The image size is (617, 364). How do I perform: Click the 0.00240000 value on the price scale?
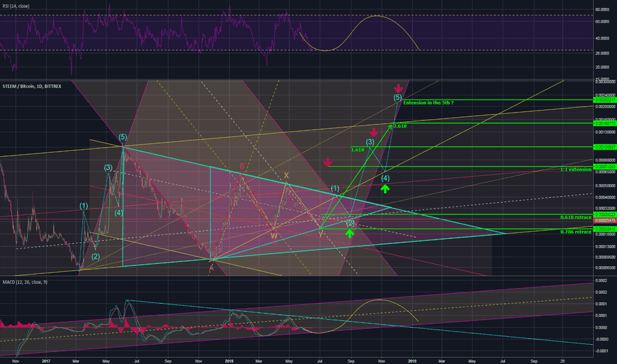[605, 95]
